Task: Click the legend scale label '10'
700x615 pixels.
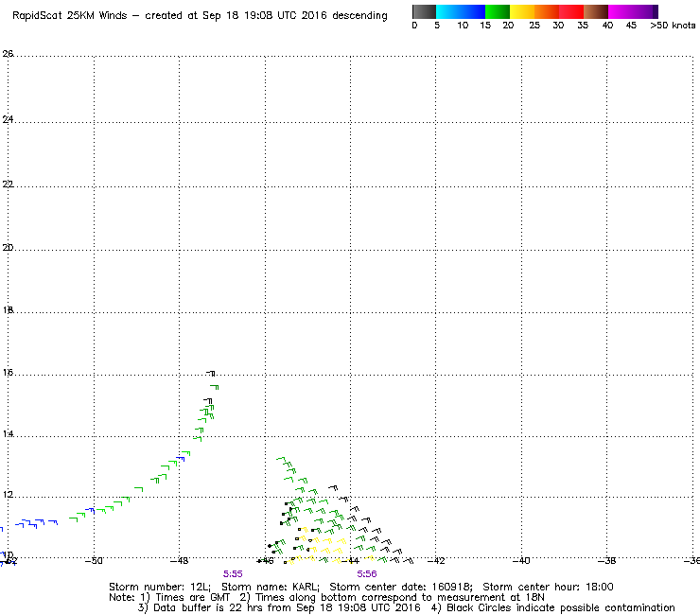Action: (x=463, y=26)
